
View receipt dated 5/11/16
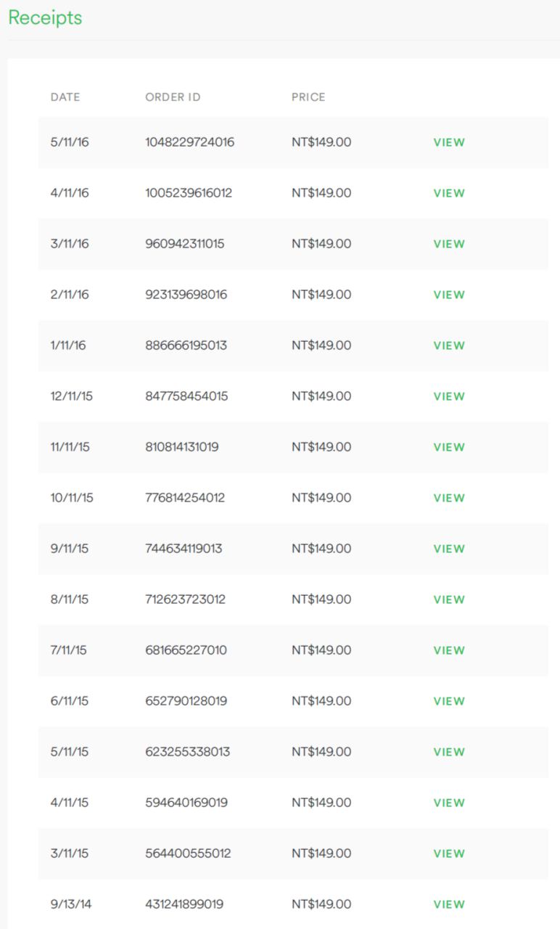coord(449,142)
